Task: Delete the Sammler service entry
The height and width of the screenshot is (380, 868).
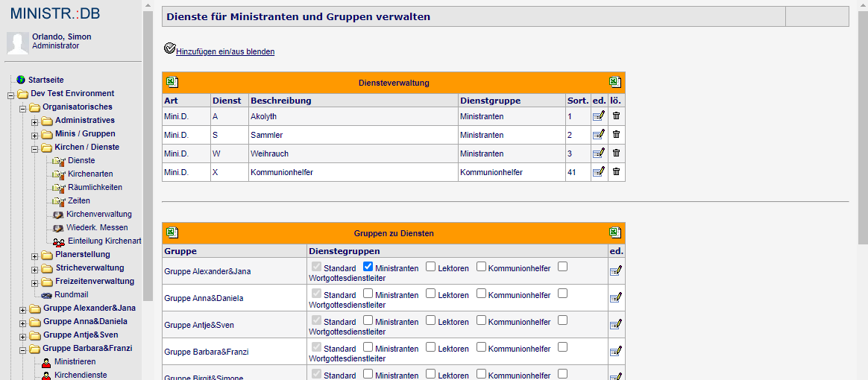Action: [x=616, y=134]
